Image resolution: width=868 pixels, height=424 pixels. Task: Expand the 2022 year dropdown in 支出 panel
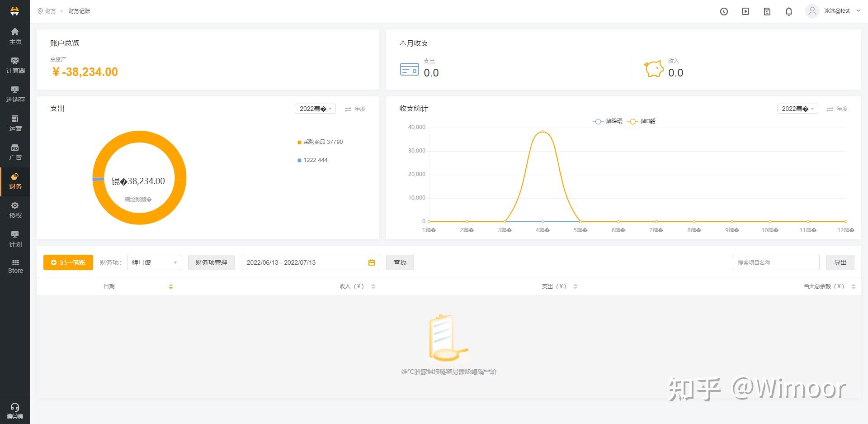point(315,109)
